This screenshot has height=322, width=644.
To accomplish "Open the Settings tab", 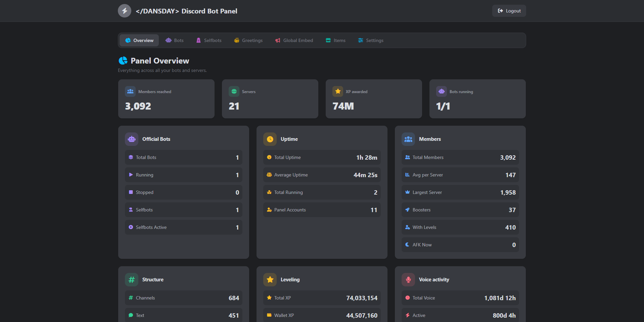I will click(371, 40).
